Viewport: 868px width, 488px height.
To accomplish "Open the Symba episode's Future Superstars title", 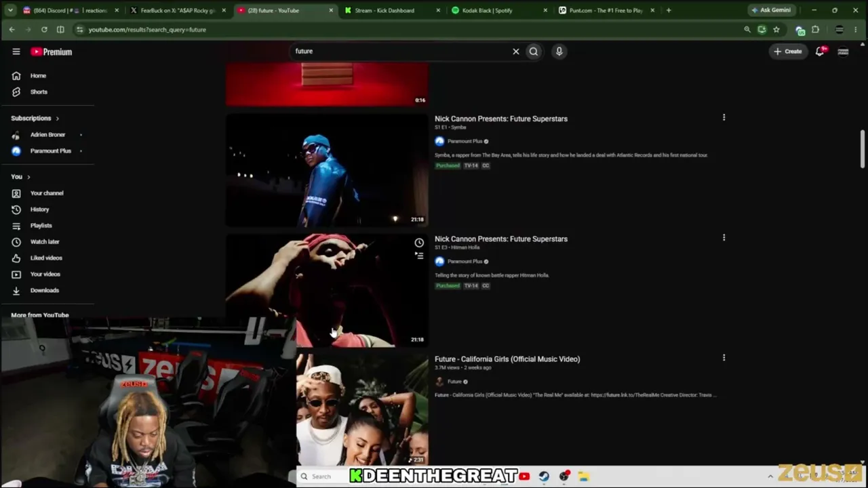I will (x=501, y=119).
